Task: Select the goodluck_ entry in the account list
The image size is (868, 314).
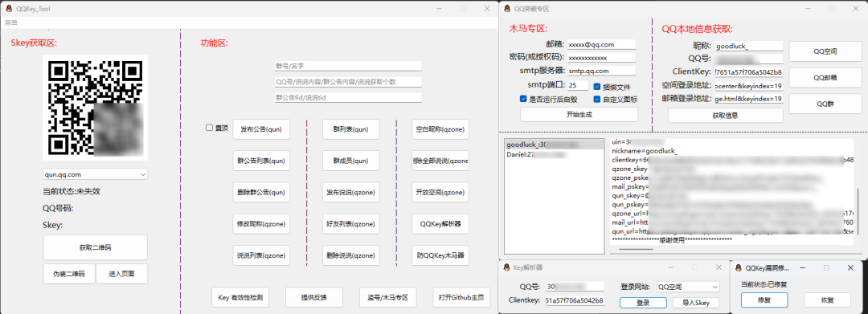Action: [x=554, y=145]
